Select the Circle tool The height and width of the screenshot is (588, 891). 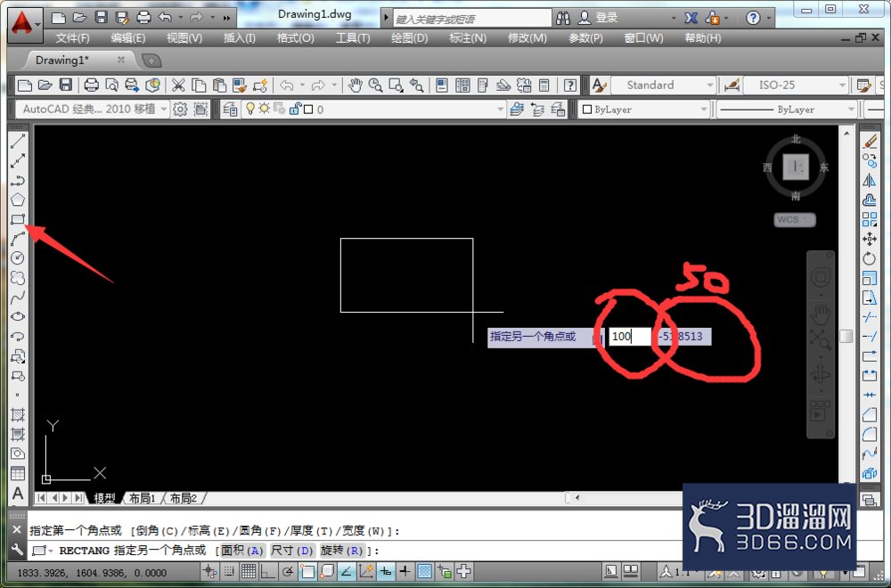tap(18, 258)
